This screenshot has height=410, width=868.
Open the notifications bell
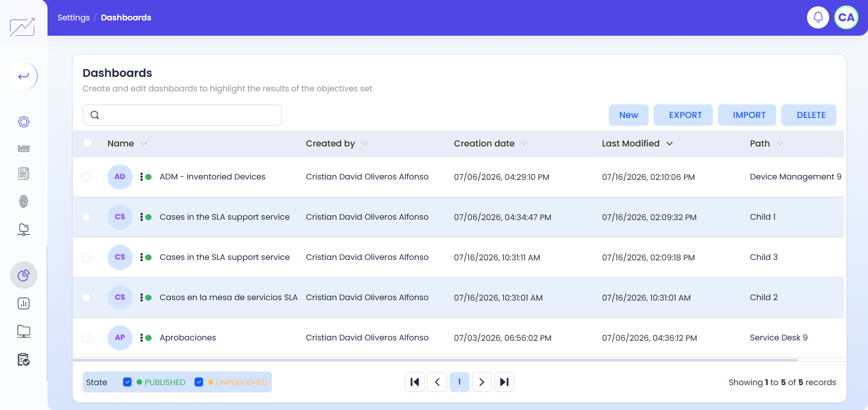[x=818, y=18]
